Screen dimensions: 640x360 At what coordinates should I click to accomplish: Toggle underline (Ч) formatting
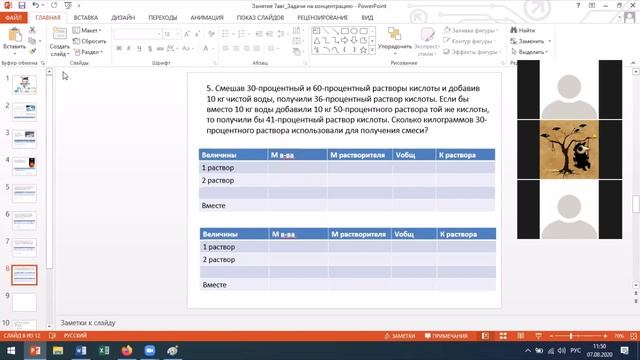(139, 48)
